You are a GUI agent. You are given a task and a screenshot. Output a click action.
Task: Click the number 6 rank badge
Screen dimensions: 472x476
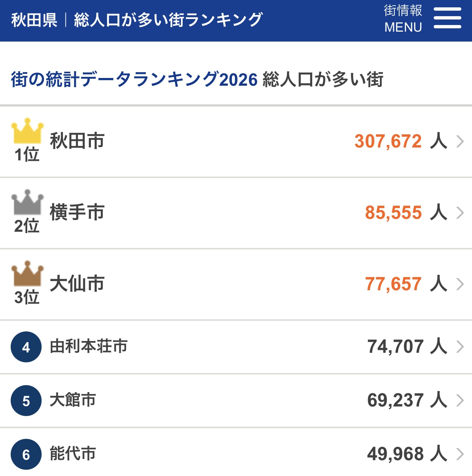point(26,454)
